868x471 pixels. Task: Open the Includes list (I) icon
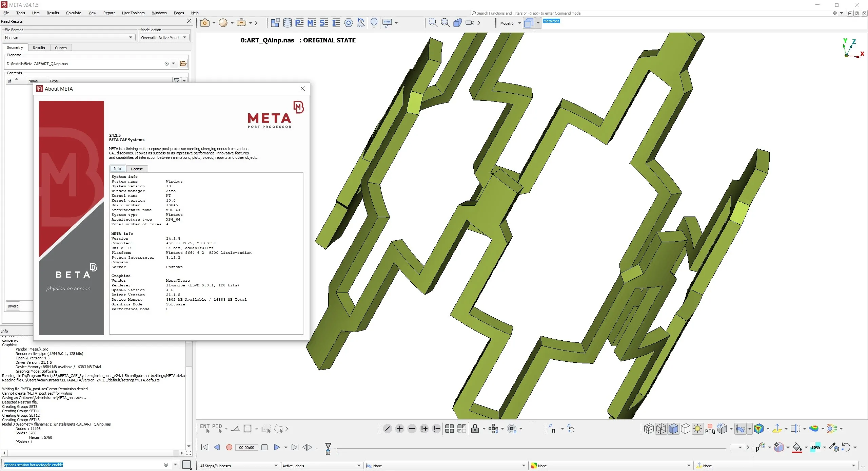tap(336, 23)
